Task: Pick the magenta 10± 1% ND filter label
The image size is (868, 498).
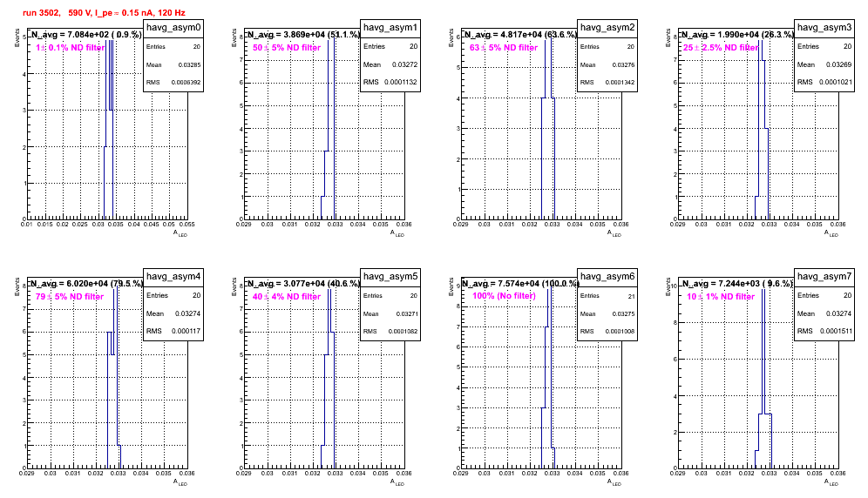Action: [x=721, y=297]
